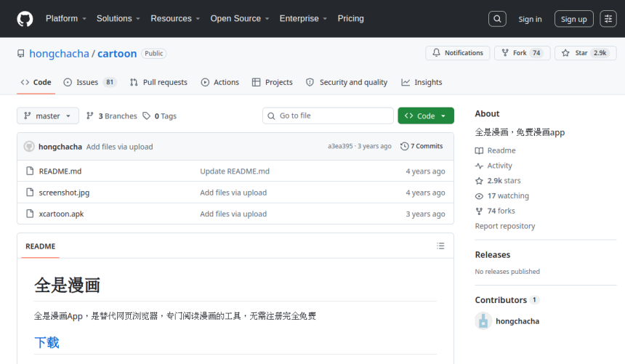This screenshot has height=364, width=625.
Task: Open screenshot.jpg file
Action: 64,193
